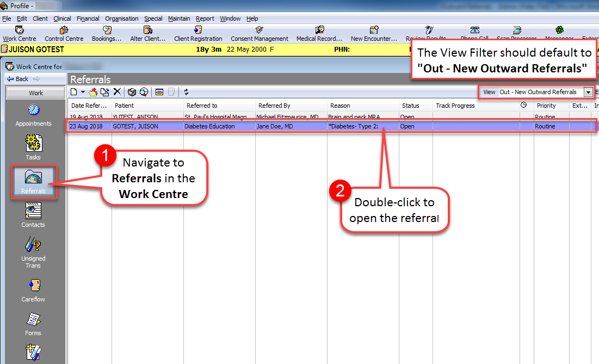The height and width of the screenshot is (364, 599).
Task: Open the Clinical menu
Action: (62, 18)
